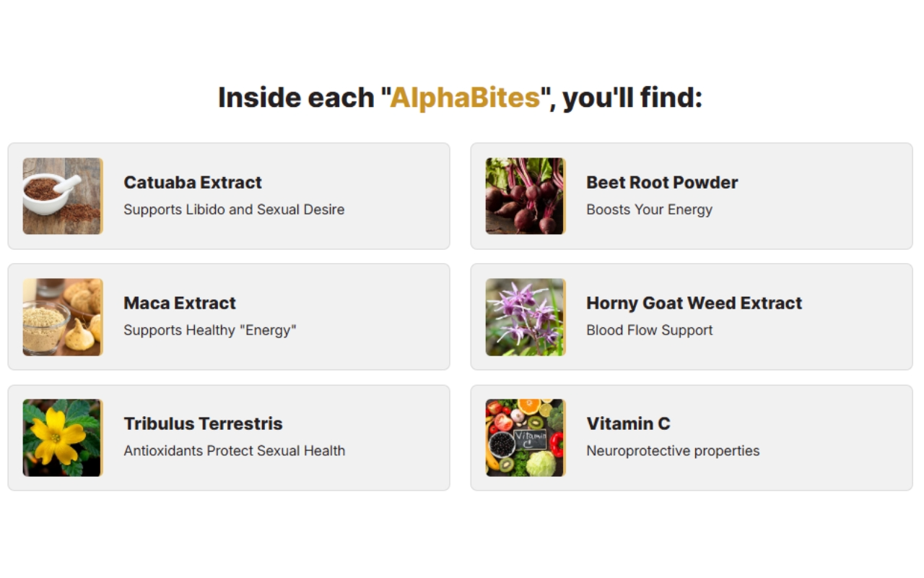Click the Vitamin C heading

coord(628,423)
